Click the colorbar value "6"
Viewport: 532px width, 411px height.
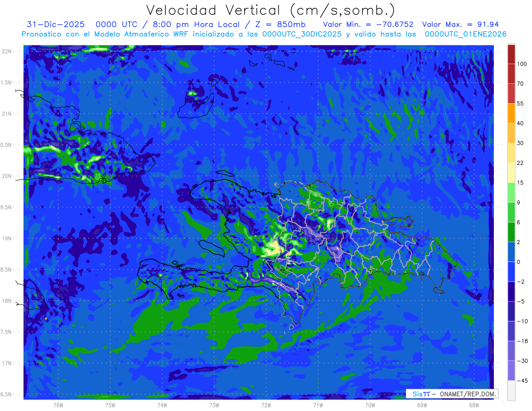[x=519, y=222]
